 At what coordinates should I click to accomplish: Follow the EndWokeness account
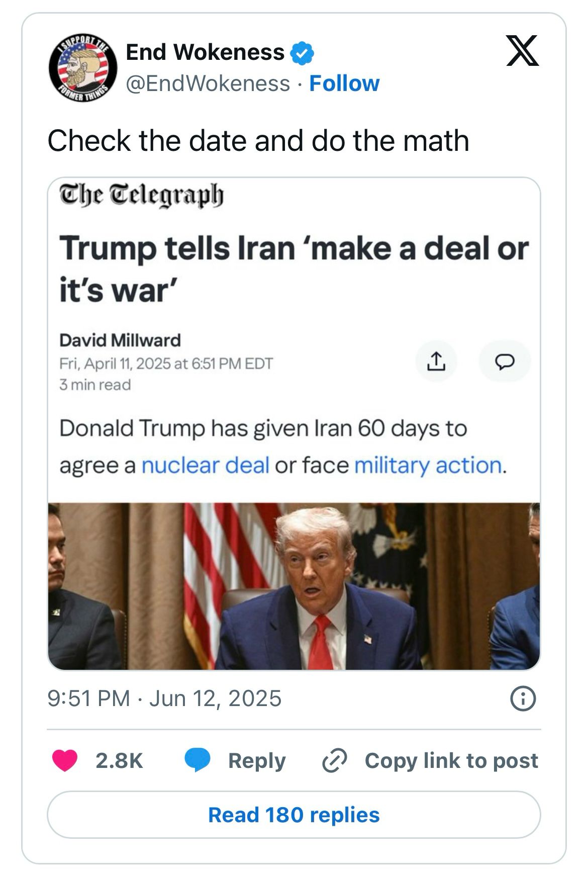(344, 83)
